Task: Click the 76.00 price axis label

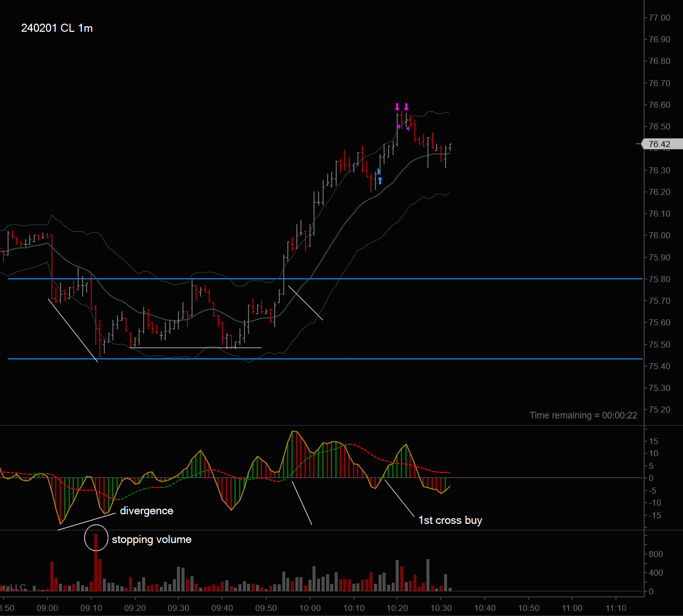Action: (659, 235)
